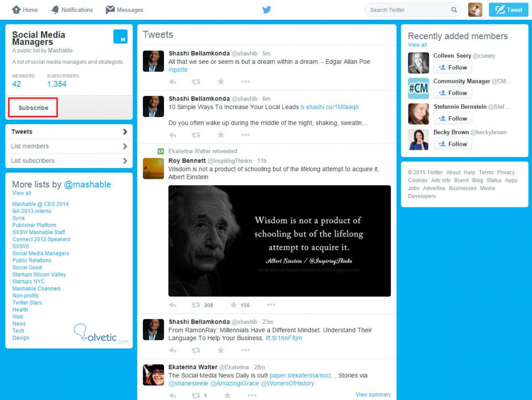Reply to the Millennials Mindset tweet
Image resolution: width=532 pixels, height=400 pixels.
[173, 350]
